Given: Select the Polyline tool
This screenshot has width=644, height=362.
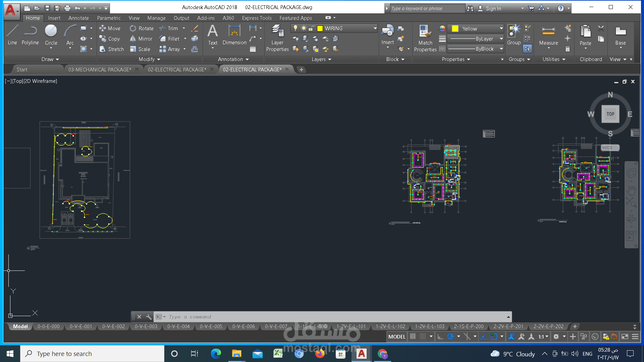Looking at the screenshot, I should 30,35.
